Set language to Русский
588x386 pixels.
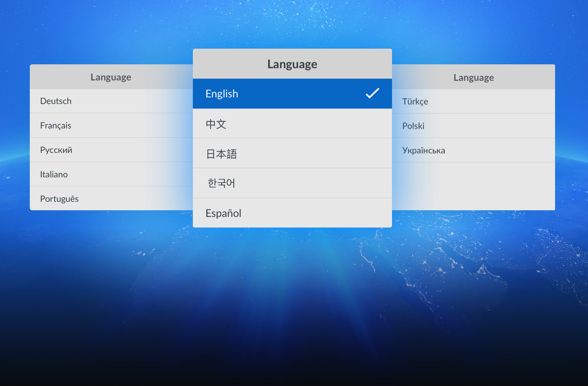point(56,150)
